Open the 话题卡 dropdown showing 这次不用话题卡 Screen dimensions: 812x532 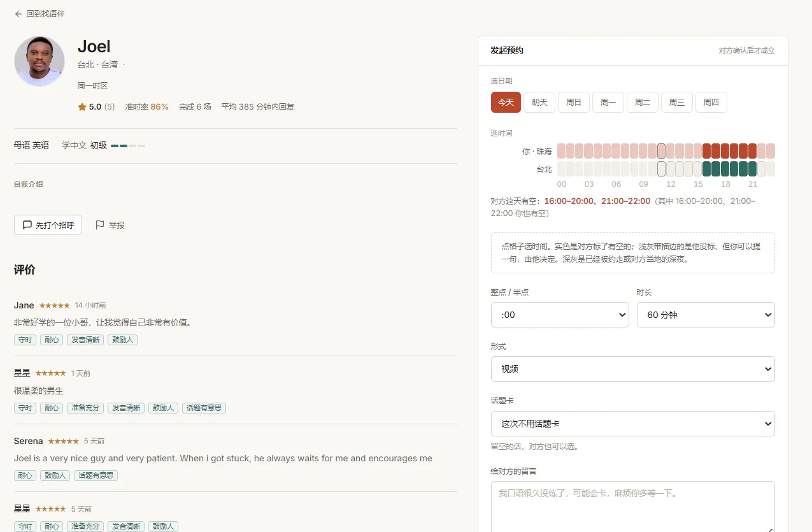[633, 424]
